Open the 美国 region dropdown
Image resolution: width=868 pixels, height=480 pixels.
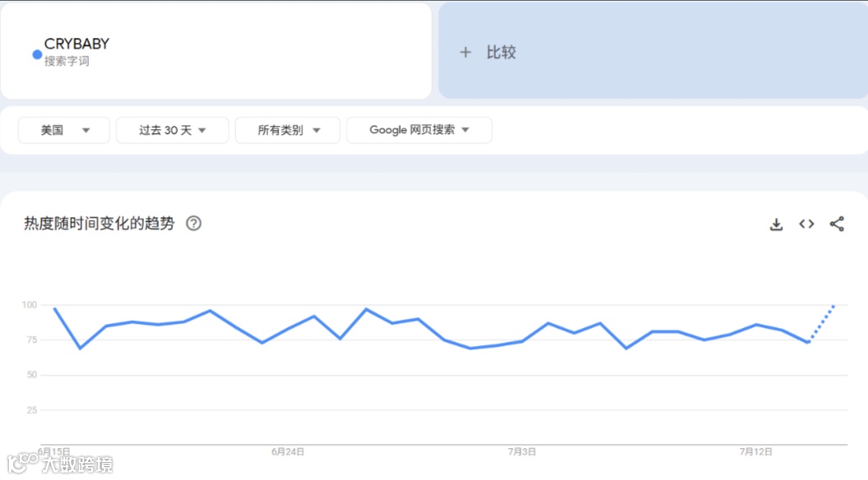click(63, 130)
